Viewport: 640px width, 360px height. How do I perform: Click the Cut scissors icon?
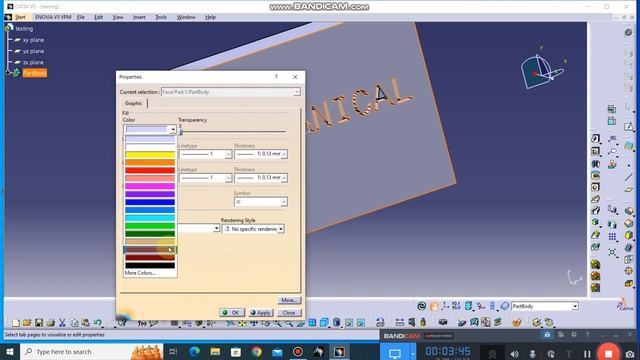[62, 323]
